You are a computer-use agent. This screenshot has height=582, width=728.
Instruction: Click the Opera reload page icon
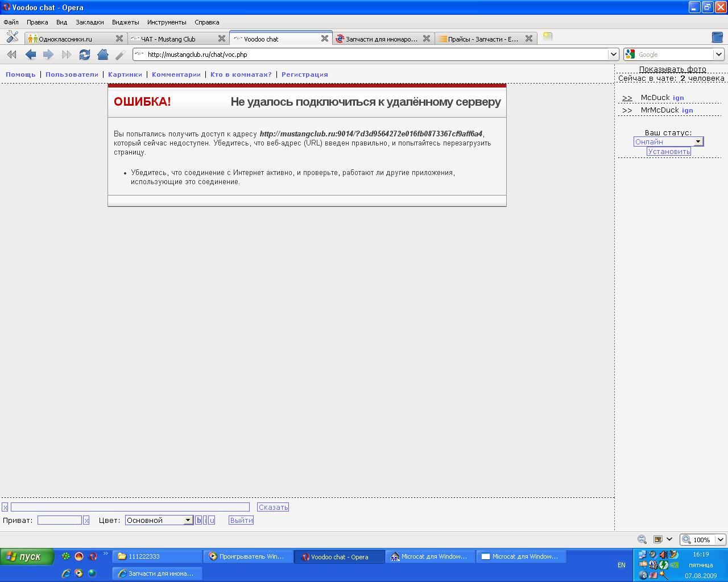[85, 55]
